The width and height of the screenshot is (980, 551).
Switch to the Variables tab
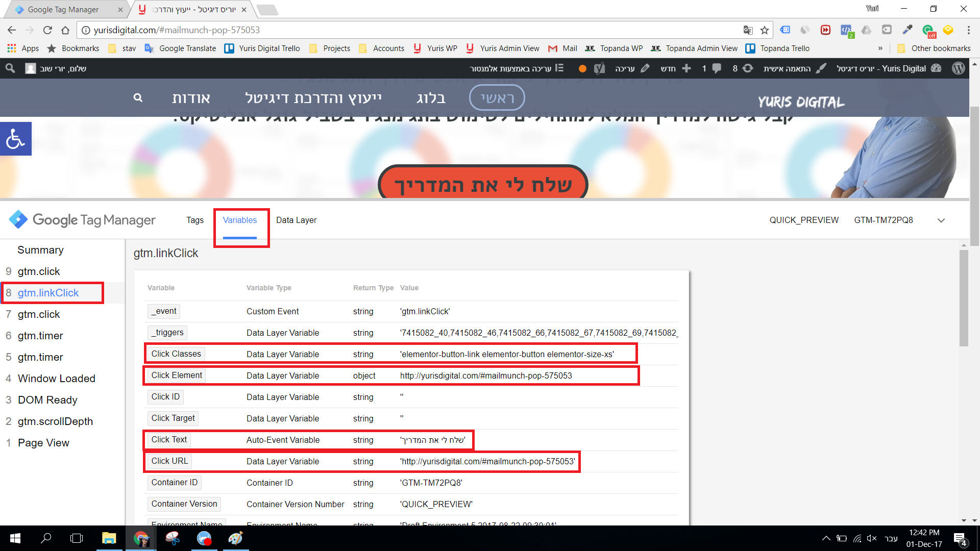pyautogui.click(x=240, y=220)
